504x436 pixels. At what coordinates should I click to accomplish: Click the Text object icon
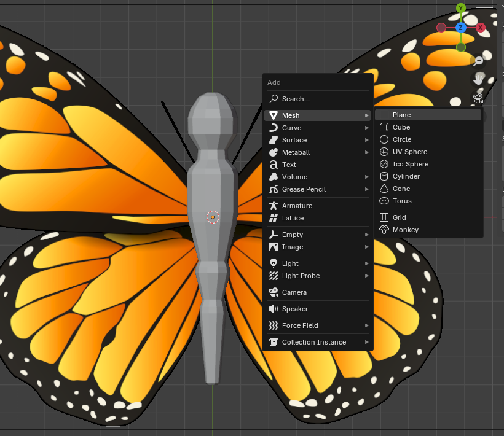(x=274, y=165)
